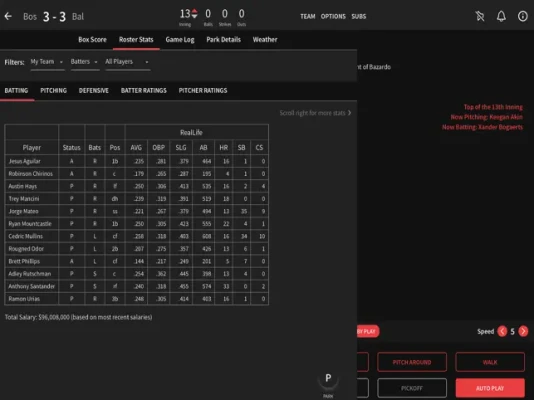Select player Brett Phillips
Screen dimensions: 534x400
24,261
